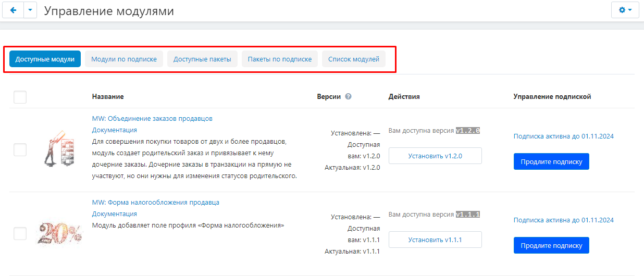Click the Versions help question icon
The height and width of the screenshot is (276, 644).
pyautogui.click(x=348, y=96)
